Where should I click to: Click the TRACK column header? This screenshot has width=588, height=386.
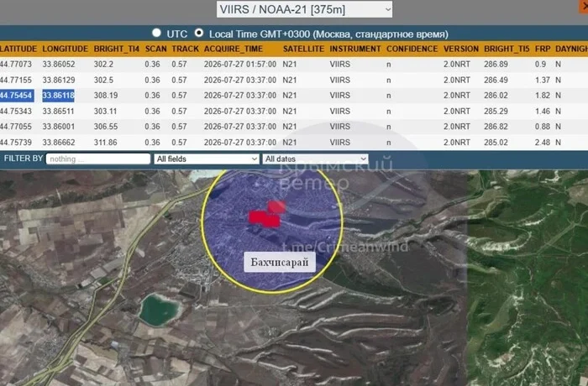(x=186, y=50)
